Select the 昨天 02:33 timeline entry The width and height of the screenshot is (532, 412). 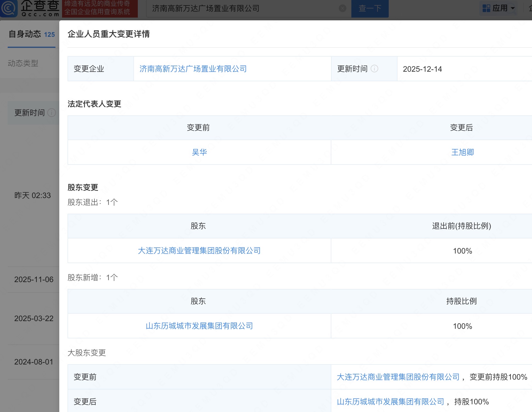[x=32, y=195]
